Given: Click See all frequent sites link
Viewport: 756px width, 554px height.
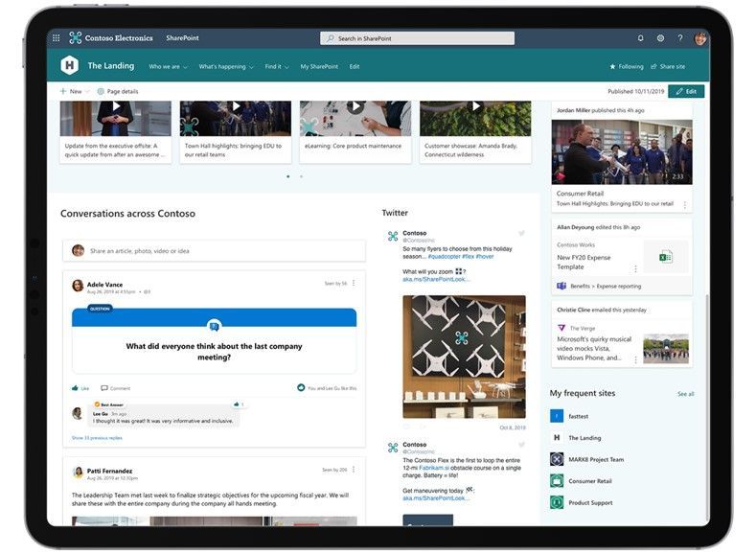Looking at the screenshot, I should point(686,394).
